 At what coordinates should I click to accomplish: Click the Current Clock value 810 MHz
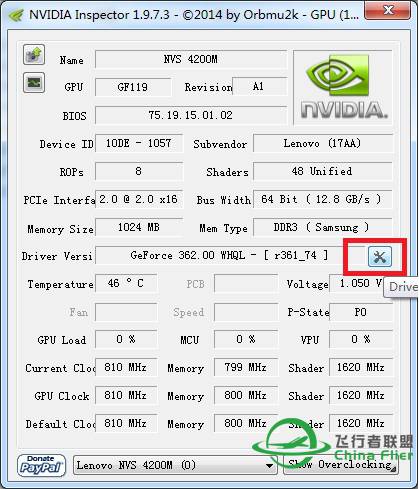point(126,367)
